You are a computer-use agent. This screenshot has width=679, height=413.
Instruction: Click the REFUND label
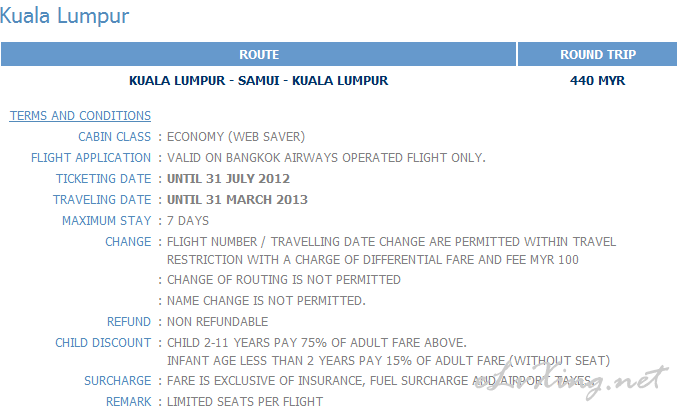(x=129, y=322)
